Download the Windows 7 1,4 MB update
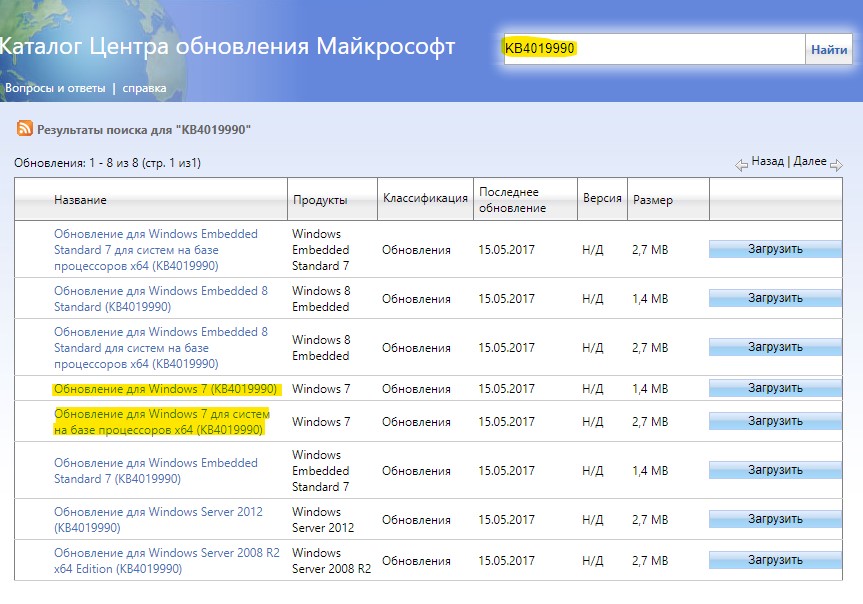This screenshot has width=863, height=604. click(775, 388)
